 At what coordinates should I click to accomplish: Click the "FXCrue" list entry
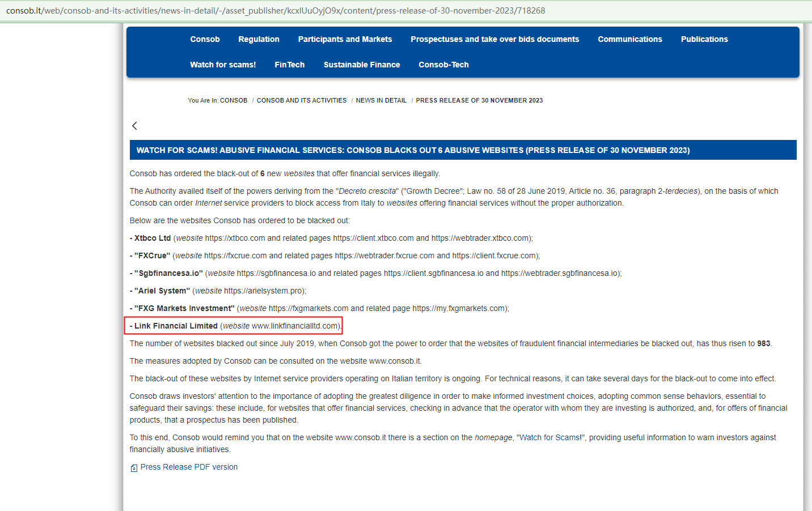pyautogui.click(x=335, y=255)
